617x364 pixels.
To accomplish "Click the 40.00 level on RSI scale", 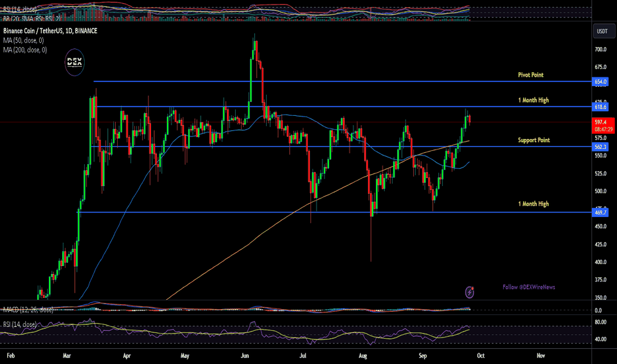I will [x=600, y=340].
